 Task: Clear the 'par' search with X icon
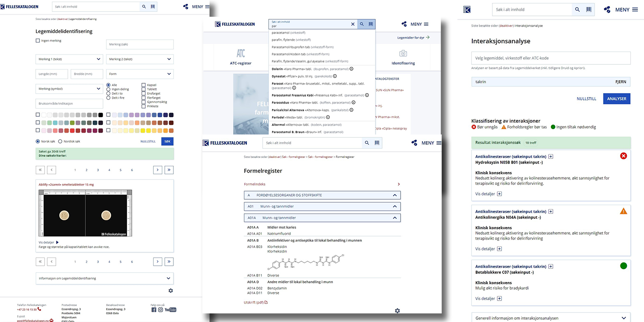click(353, 24)
